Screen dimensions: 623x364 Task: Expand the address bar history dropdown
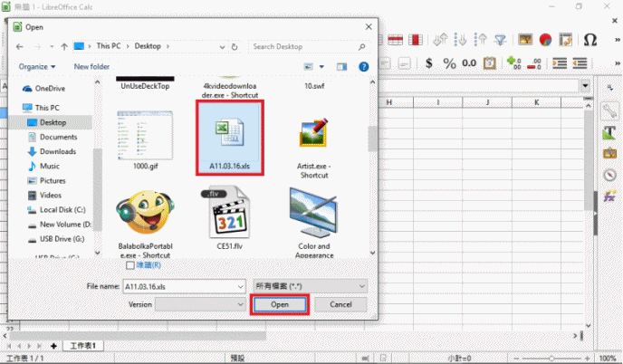pos(222,47)
